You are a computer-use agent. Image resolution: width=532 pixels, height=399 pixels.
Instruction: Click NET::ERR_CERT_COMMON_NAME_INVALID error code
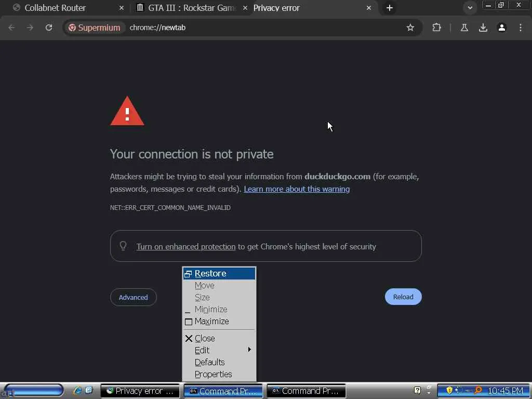(170, 208)
